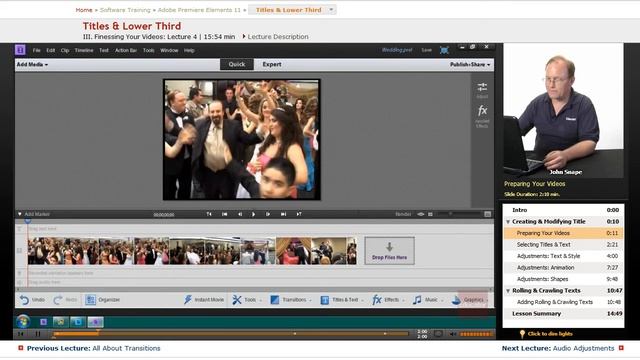Click the Save button
The image size is (640, 360).
click(426, 50)
